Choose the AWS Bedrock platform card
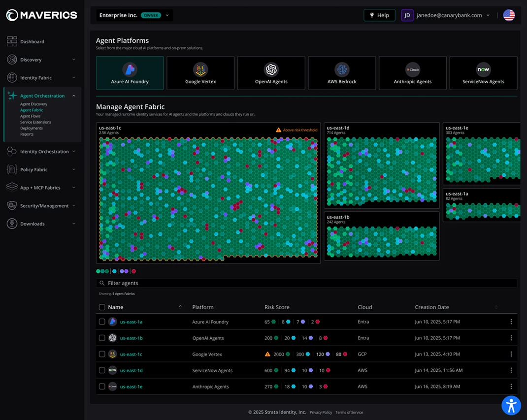The height and width of the screenshot is (420, 527). [x=342, y=73]
